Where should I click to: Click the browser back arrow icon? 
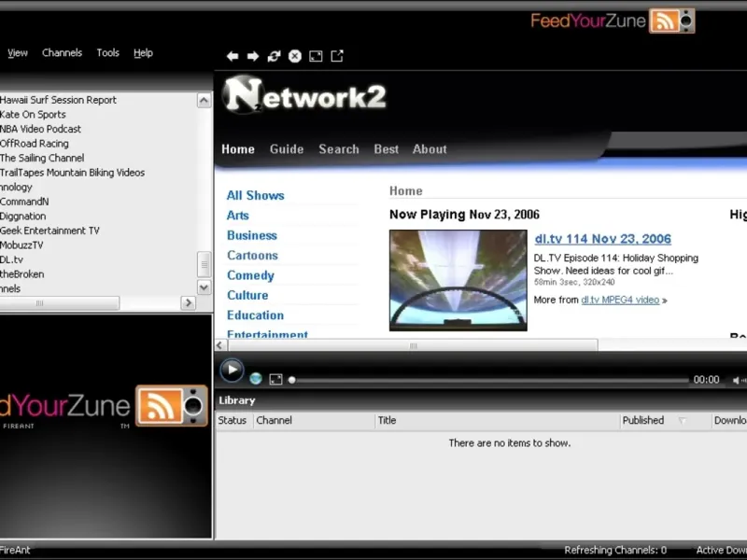pos(233,56)
